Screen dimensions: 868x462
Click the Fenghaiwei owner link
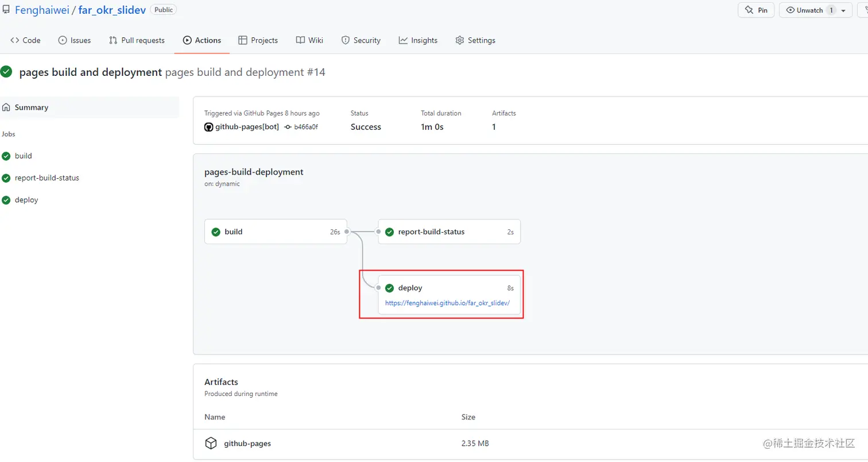42,10
